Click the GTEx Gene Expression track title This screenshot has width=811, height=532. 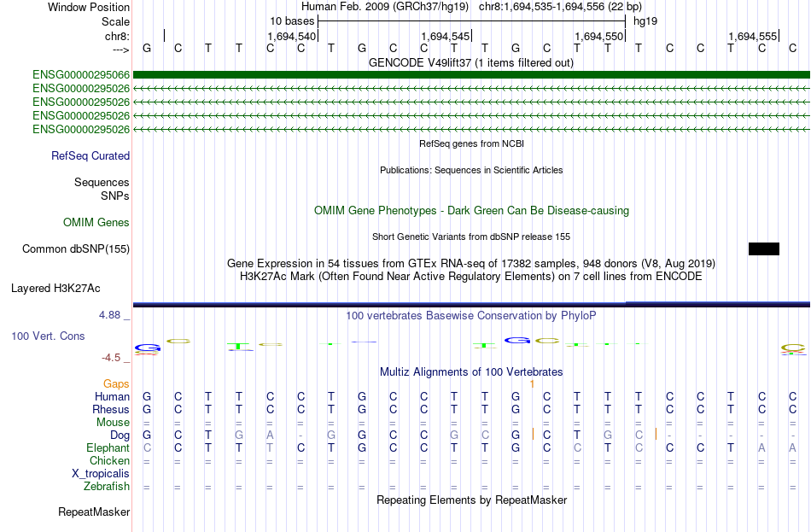point(471,263)
